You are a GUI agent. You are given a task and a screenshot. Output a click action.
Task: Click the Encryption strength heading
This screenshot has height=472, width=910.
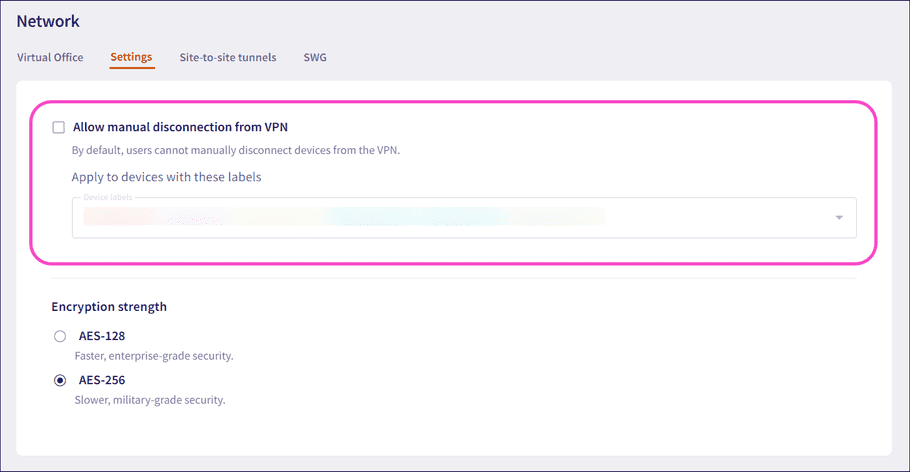tap(109, 307)
